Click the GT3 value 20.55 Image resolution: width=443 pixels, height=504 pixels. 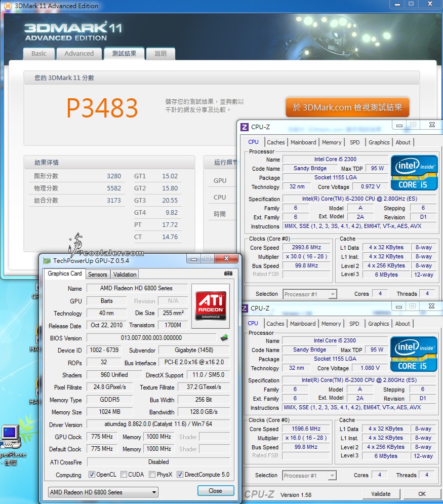tap(170, 200)
